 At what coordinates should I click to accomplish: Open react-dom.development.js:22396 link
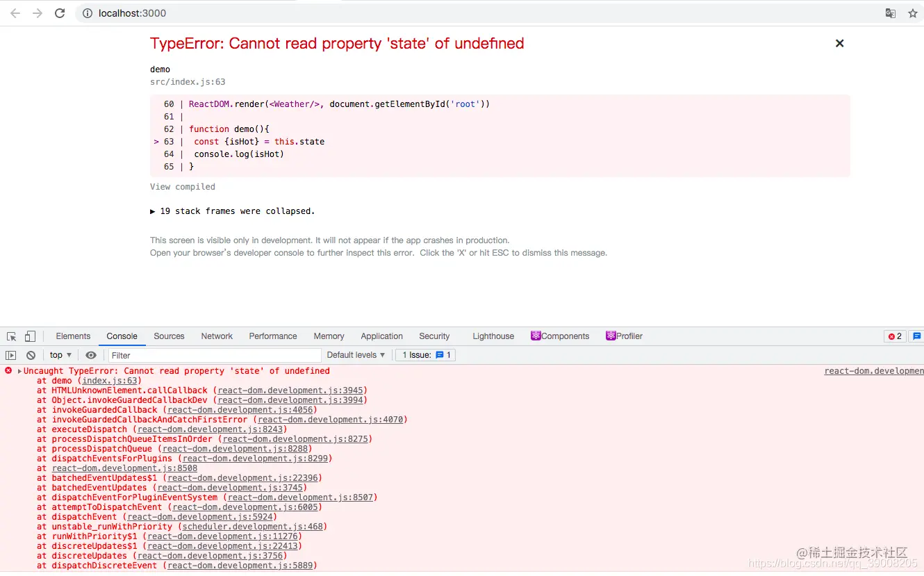point(242,478)
